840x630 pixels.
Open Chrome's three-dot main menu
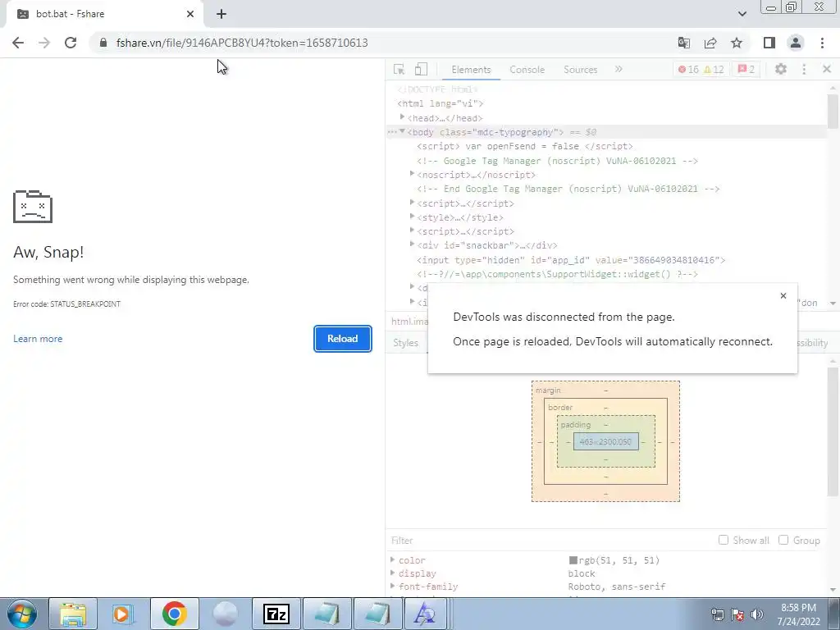click(x=822, y=43)
